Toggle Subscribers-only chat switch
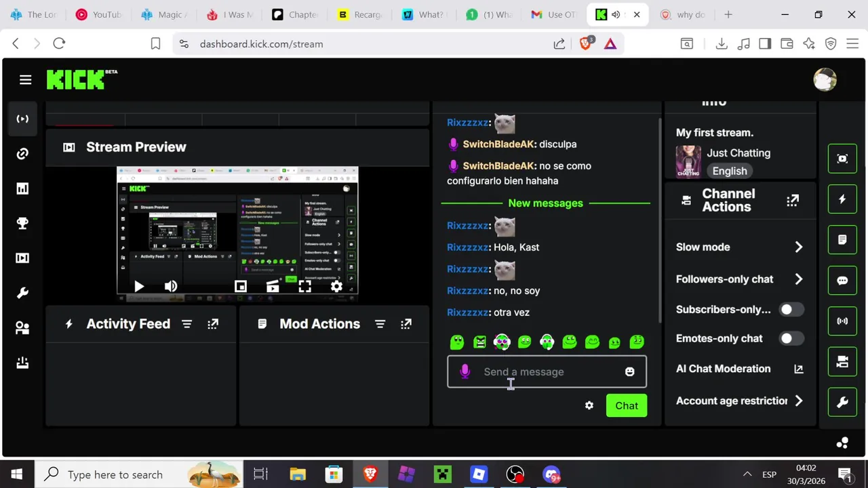Image resolution: width=868 pixels, height=488 pixels. point(791,310)
